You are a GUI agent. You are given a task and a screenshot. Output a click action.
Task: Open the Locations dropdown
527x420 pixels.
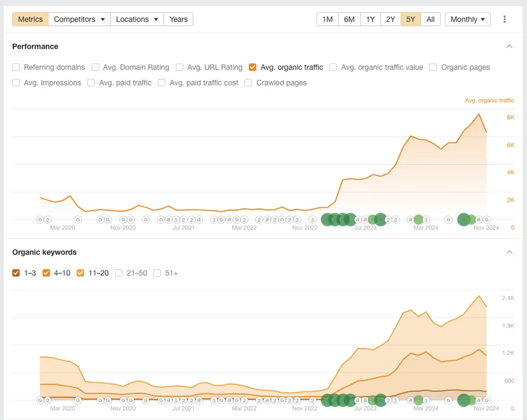(137, 19)
